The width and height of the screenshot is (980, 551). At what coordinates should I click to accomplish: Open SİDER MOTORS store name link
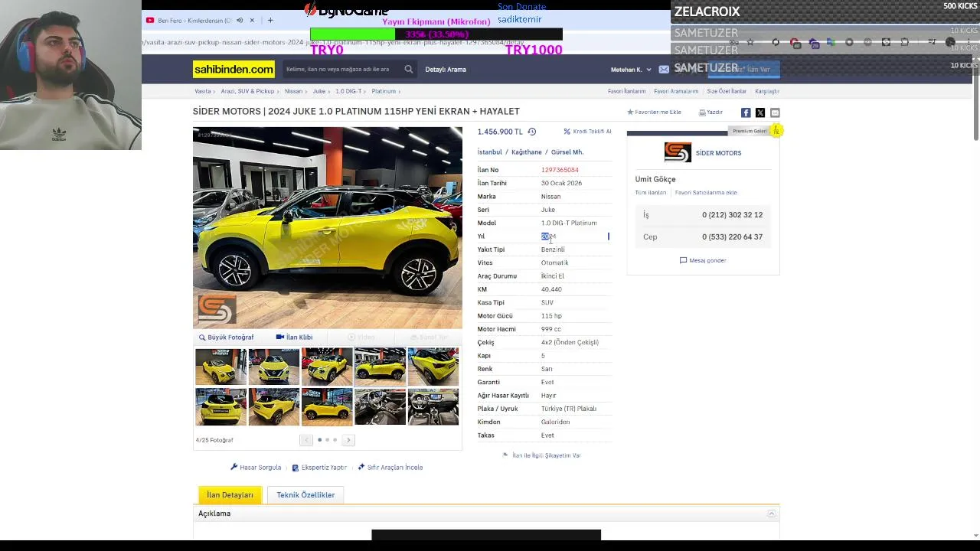pos(718,153)
